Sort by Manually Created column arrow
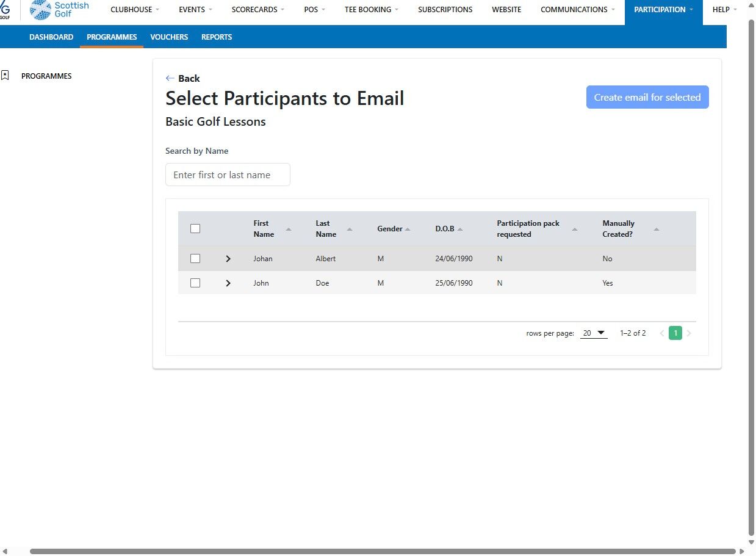The width and height of the screenshot is (756, 556). [657, 229]
